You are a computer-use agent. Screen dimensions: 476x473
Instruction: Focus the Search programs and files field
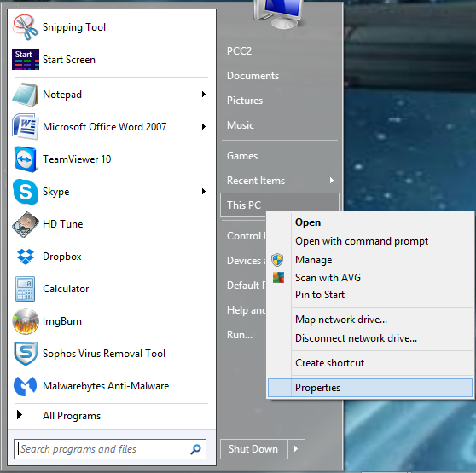click(x=110, y=449)
